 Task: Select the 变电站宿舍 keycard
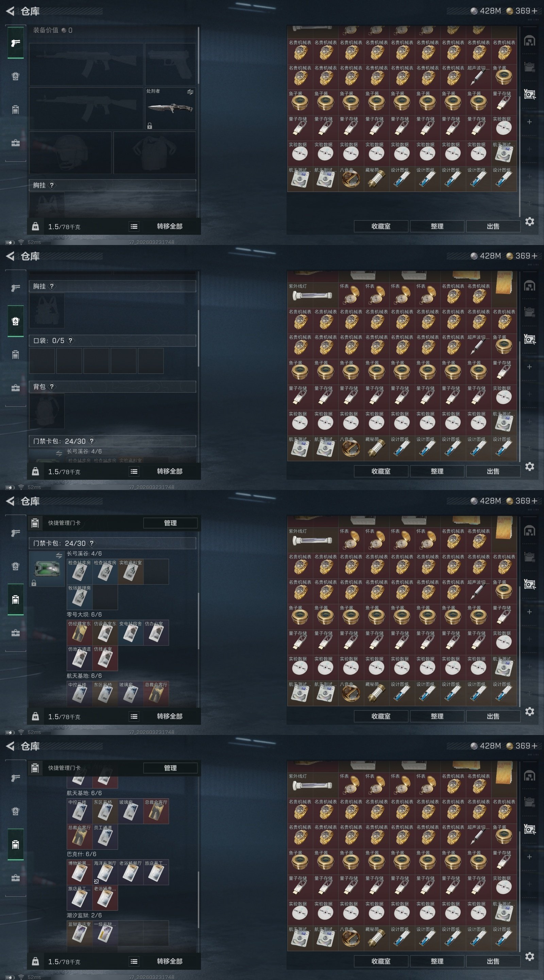pyautogui.click(x=131, y=633)
